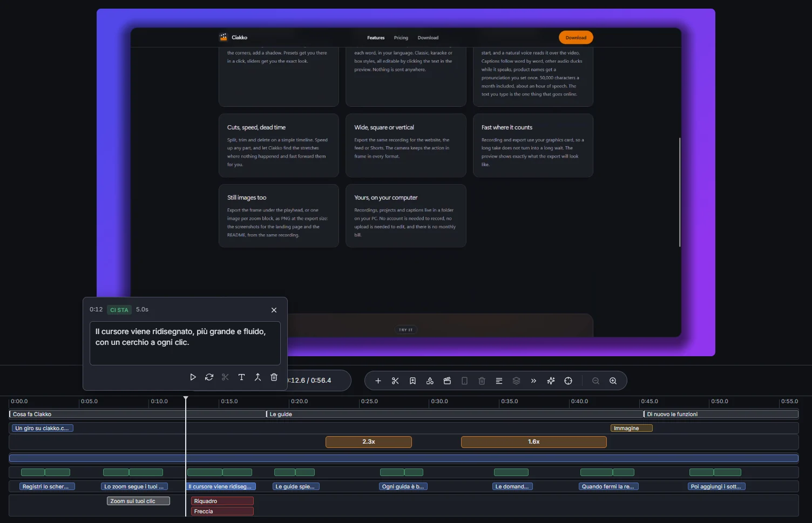Select the 'Le guide' chapter segment

(455, 415)
